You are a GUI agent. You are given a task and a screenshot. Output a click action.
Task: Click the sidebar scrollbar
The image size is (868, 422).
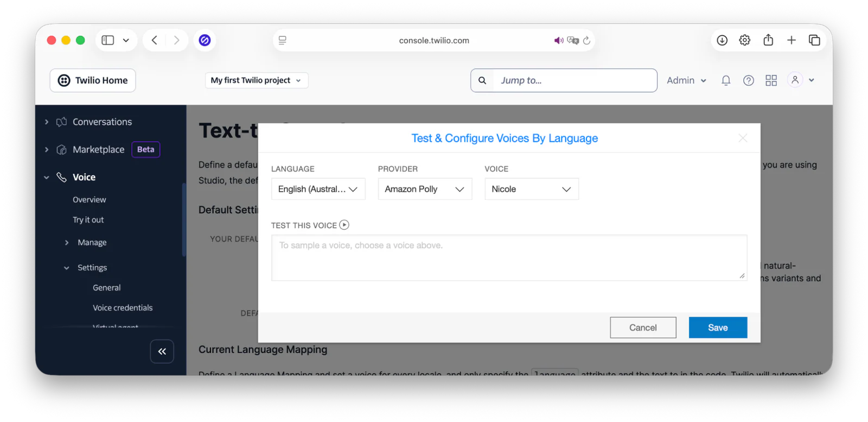[184, 220]
